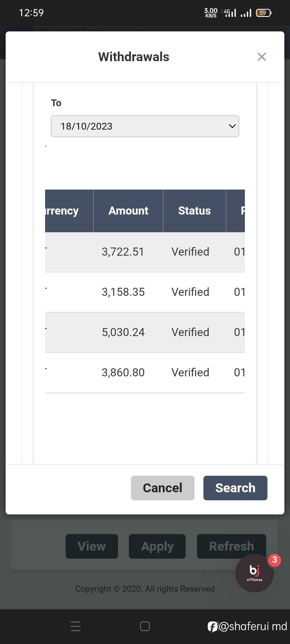
Task: Click the Amount column header
Action: [128, 211]
